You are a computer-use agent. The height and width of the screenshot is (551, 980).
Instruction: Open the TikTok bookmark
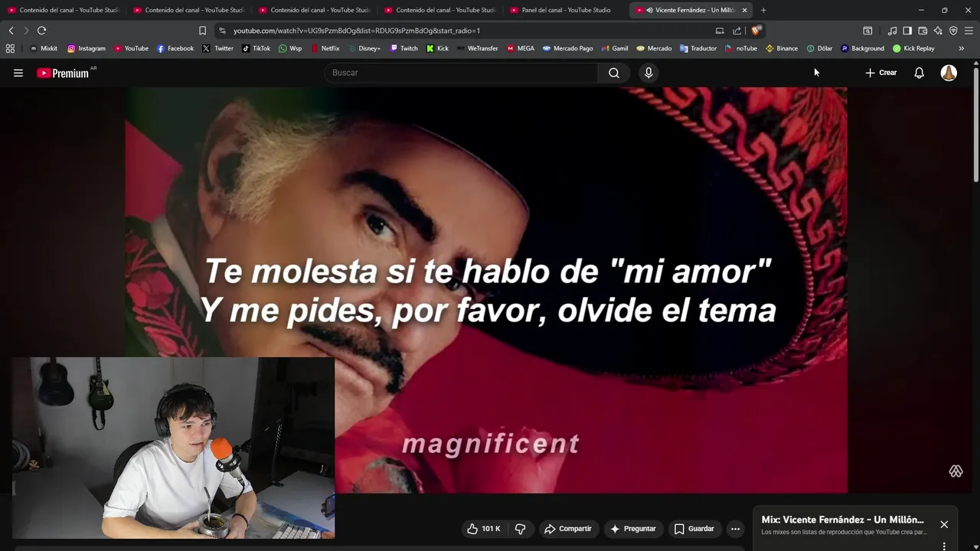click(256, 48)
